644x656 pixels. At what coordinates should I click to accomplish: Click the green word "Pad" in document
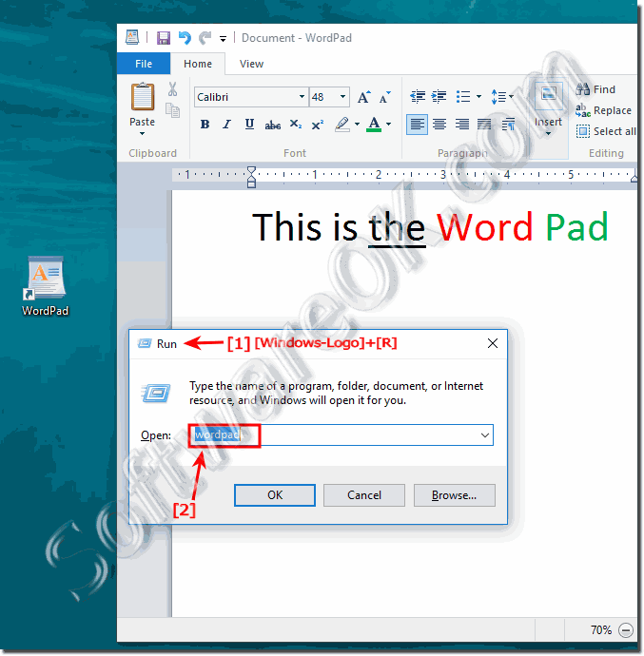point(577,227)
